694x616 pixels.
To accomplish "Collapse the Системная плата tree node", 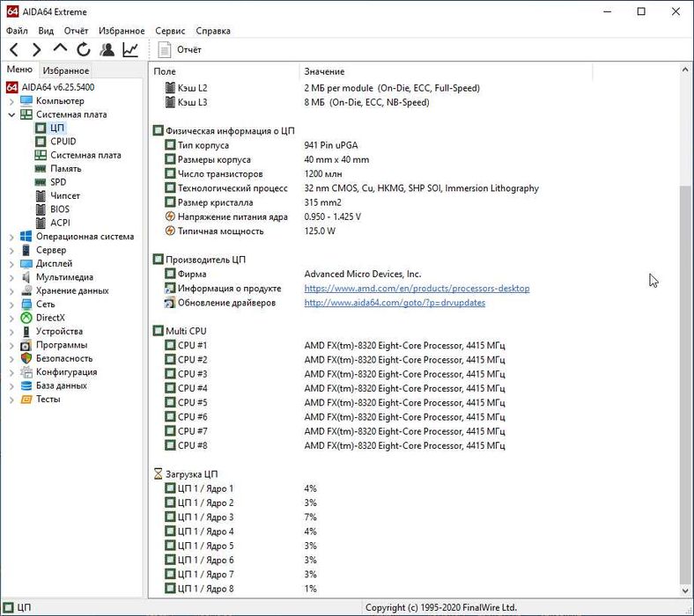I will tap(11, 114).
